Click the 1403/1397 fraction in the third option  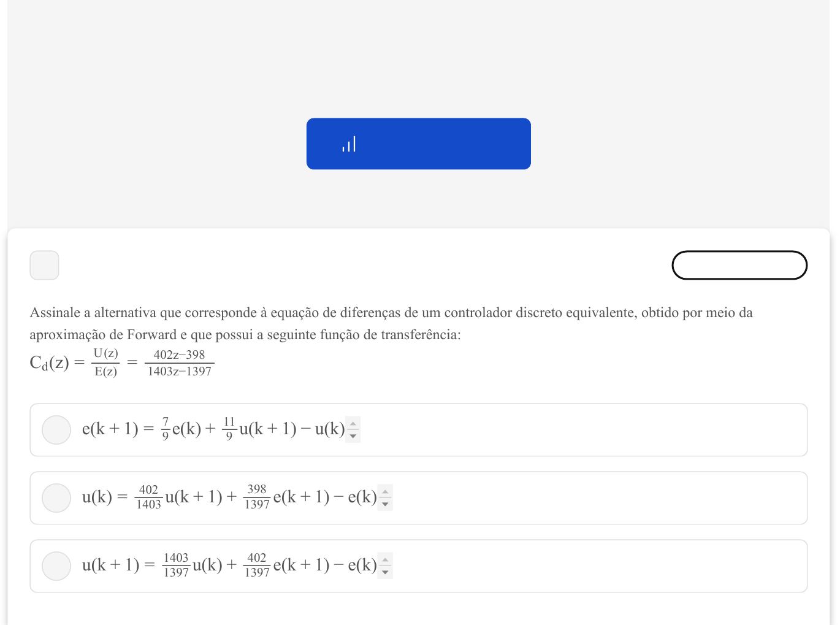click(x=176, y=565)
